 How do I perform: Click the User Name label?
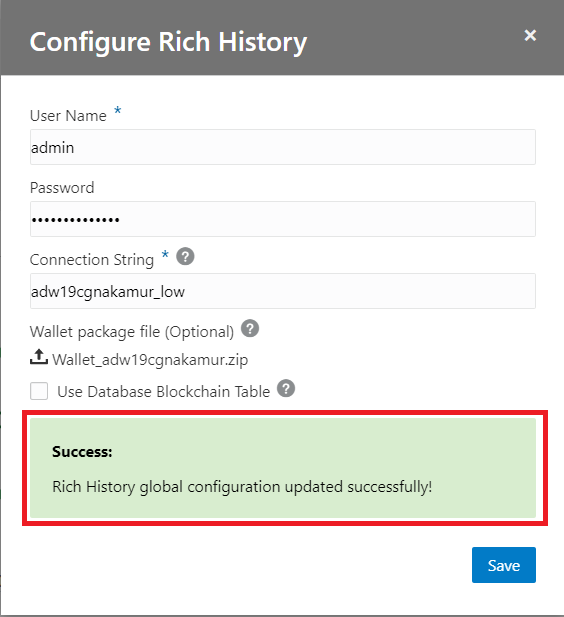pos(68,116)
